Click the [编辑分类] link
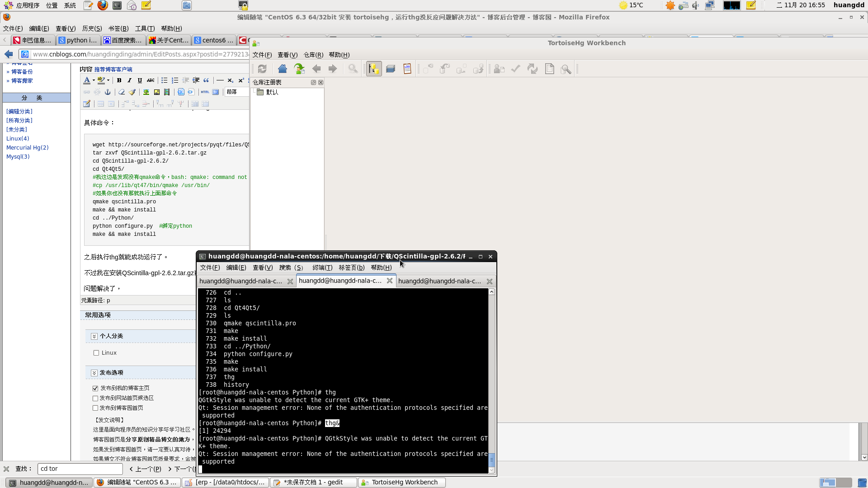868x488 pixels. (x=19, y=112)
